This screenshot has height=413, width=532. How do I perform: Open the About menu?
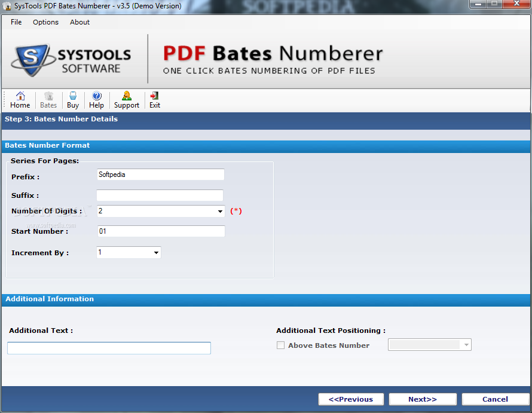[x=80, y=22]
